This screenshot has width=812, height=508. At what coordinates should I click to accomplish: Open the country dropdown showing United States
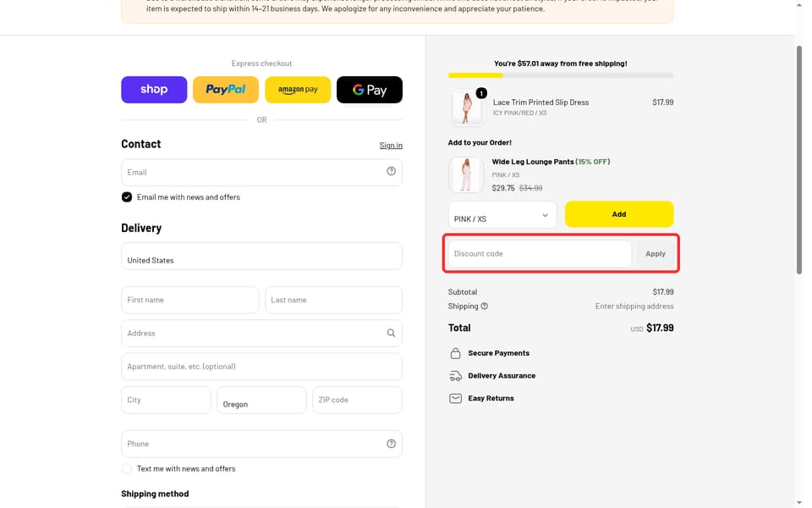(261, 256)
